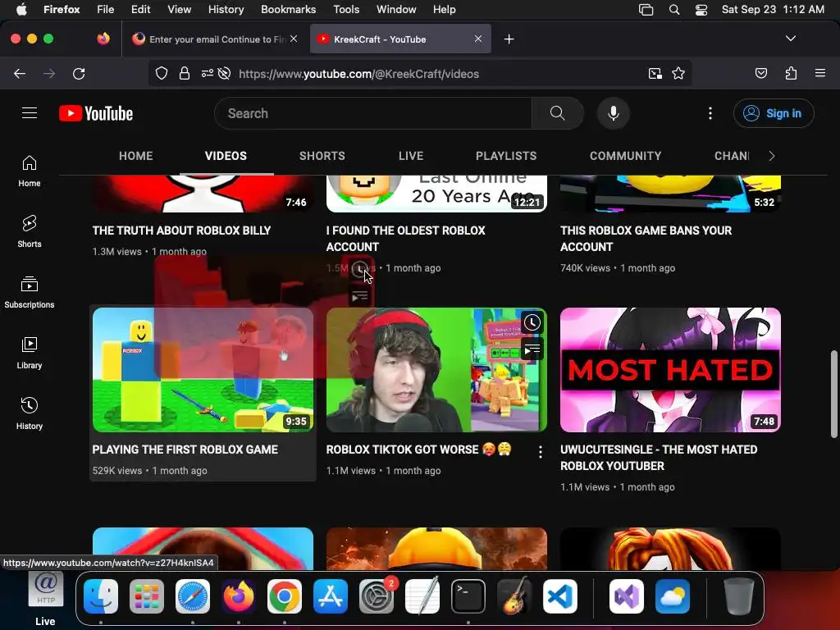Launch Visual Studio Code from dock
Screen dimensions: 840x630
tap(559, 596)
